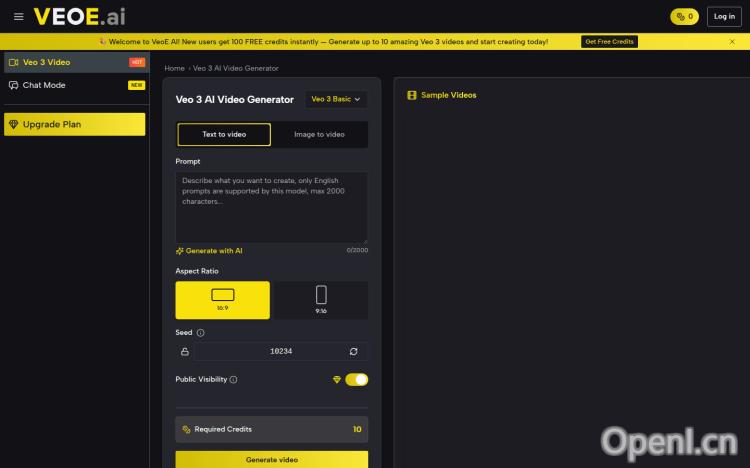Focus the Prompt text area
750x468 pixels.
click(x=272, y=207)
